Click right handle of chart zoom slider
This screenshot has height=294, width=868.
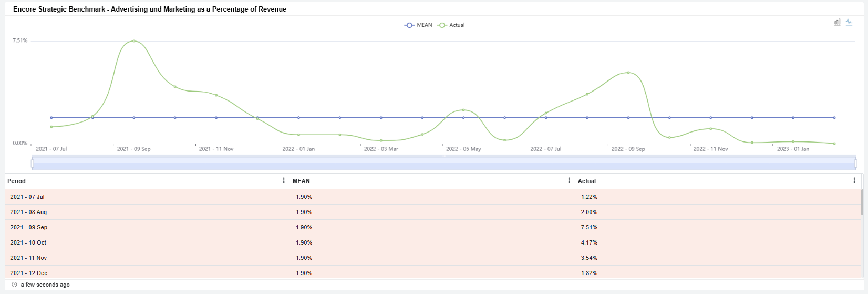coord(855,164)
